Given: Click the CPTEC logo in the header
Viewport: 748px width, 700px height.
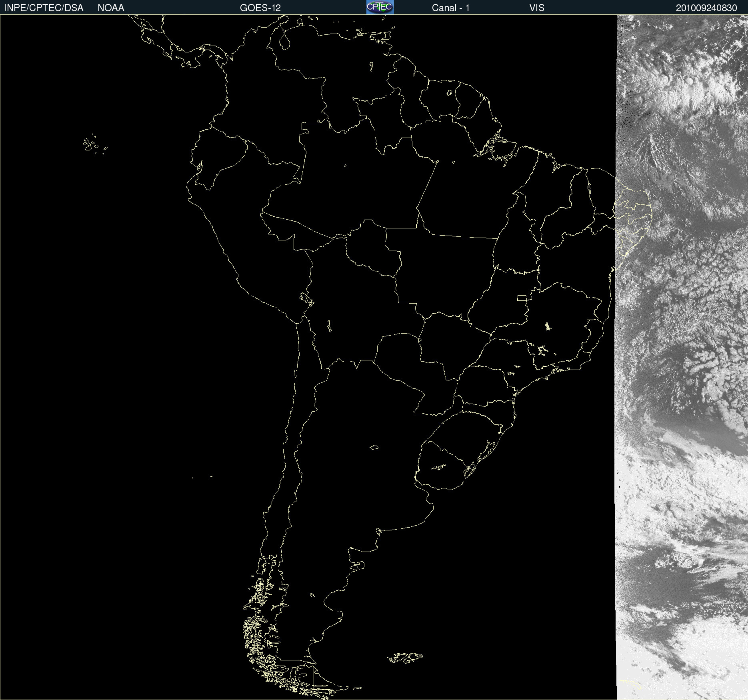Looking at the screenshot, I should (x=380, y=7).
